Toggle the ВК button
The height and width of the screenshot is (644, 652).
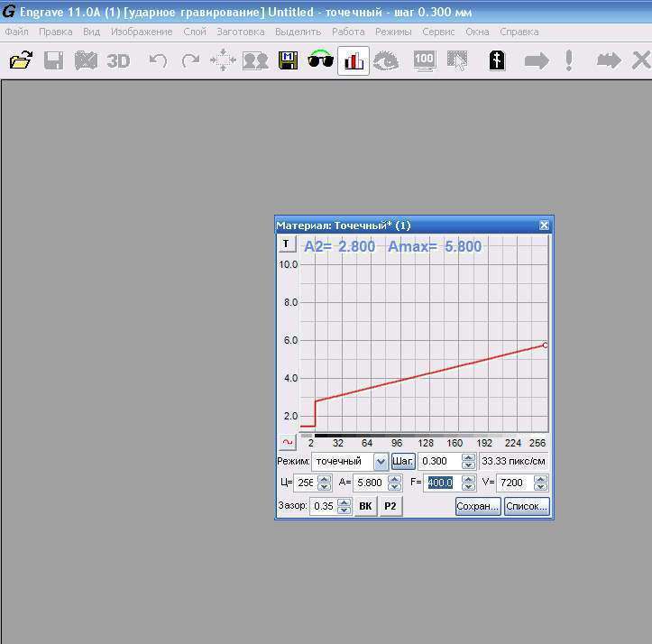click(x=365, y=507)
